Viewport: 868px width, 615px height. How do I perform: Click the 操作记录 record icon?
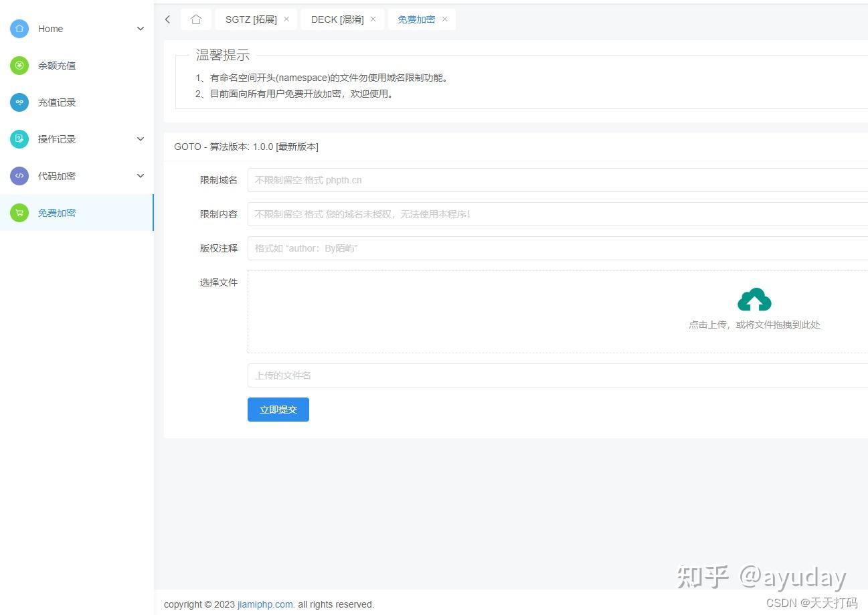click(x=19, y=139)
